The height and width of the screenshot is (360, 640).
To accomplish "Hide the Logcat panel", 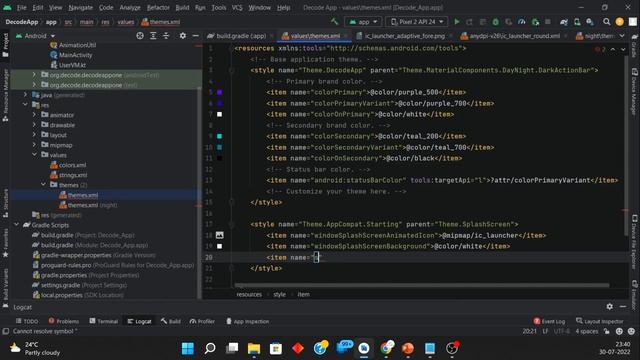I will (x=623, y=307).
